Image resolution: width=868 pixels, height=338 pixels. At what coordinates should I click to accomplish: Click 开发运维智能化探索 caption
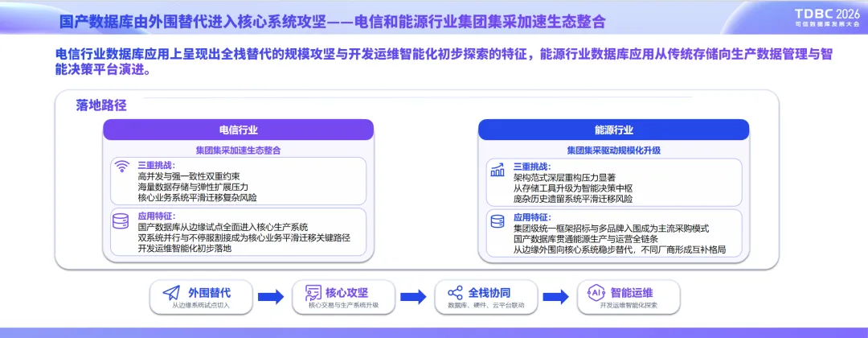628,305
